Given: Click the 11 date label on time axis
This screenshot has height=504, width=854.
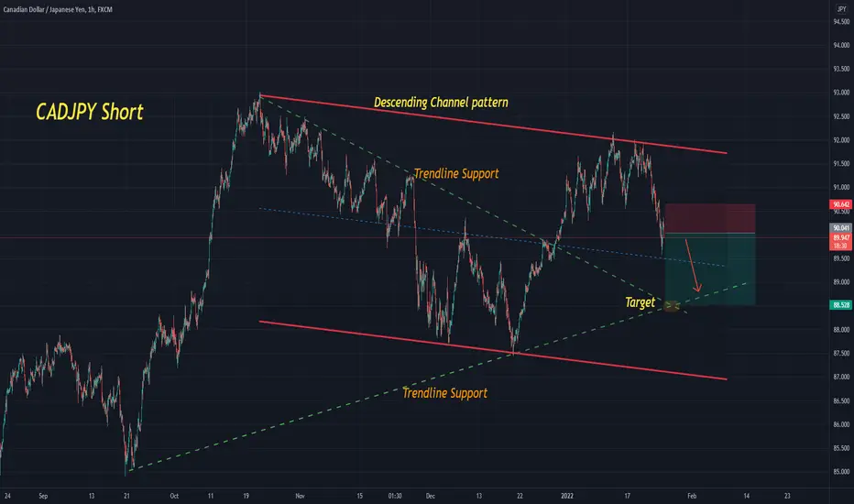Looking at the screenshot, I should [210, 496].
